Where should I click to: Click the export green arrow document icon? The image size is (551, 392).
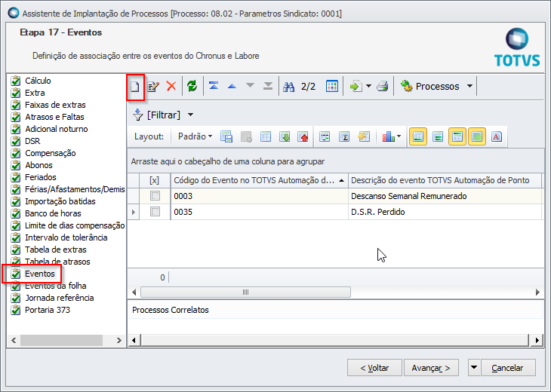(356, 86)
